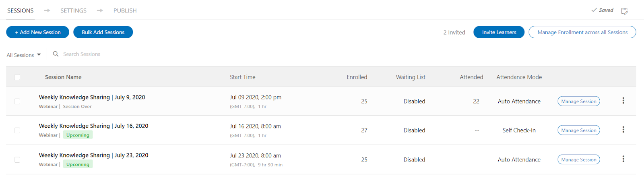Click enrolled count 25 for July 23 session
The height and width of the screenshot is (178, 644).
[364, 160]
